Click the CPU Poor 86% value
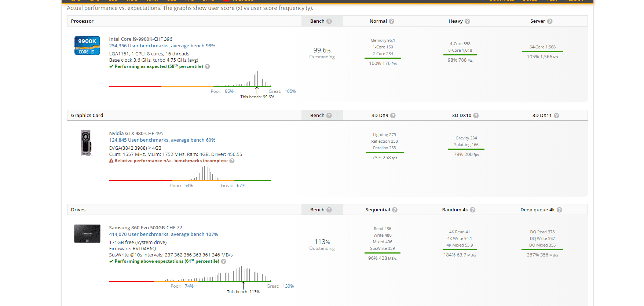 229,91
